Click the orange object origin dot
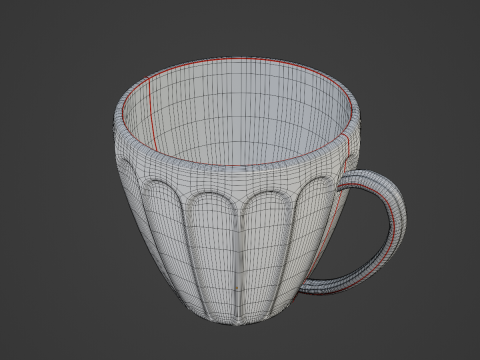The width and height of the screenshot is (480, 360). pos(237,288)
